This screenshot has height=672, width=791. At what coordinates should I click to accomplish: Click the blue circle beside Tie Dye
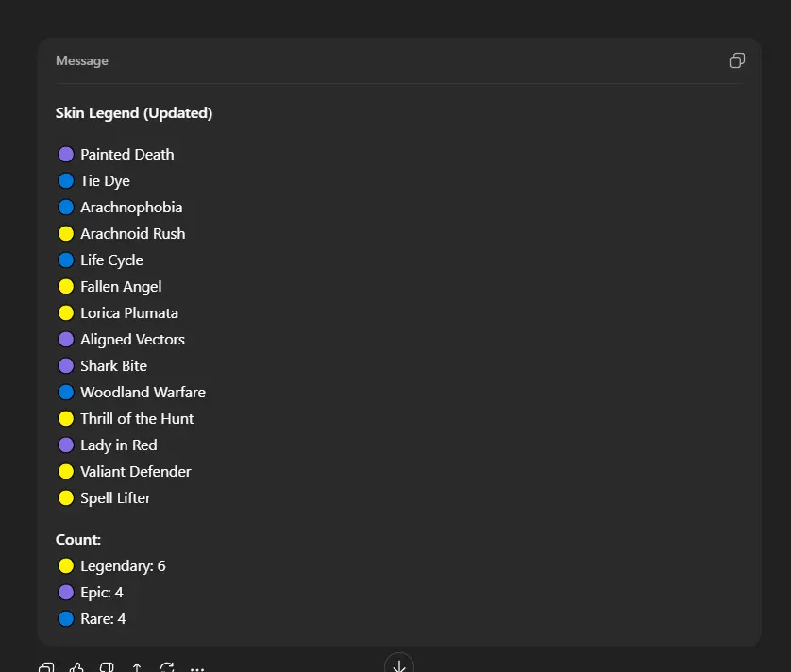pos(66,180)
